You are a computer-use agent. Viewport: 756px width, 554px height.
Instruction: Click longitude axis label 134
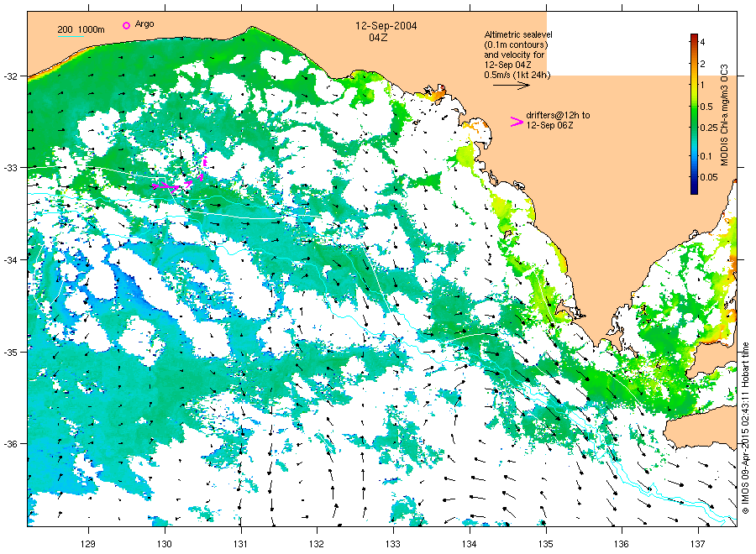[469, 545]
